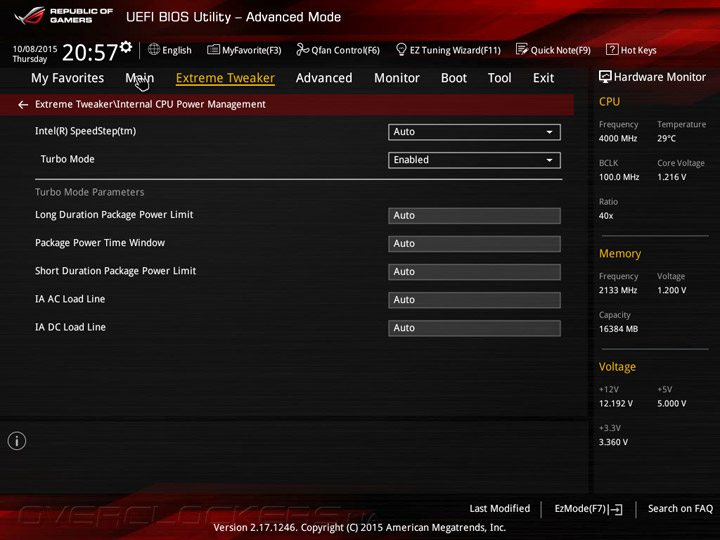720x540 pixels.
Task: Switch to the Boot tab
Action: click(x=454, y=78)
